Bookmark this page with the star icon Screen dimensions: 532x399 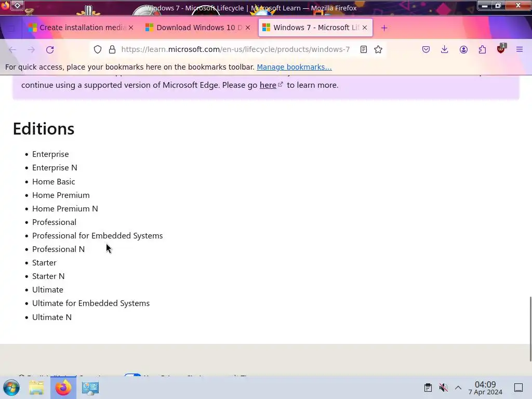pos(378,49)
